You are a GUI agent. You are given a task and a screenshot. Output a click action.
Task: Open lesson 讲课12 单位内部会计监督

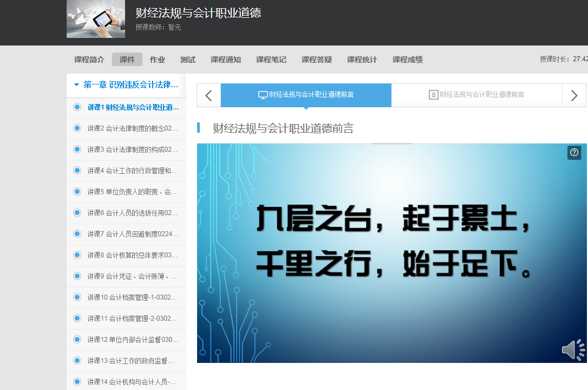(x=133, y=340)
